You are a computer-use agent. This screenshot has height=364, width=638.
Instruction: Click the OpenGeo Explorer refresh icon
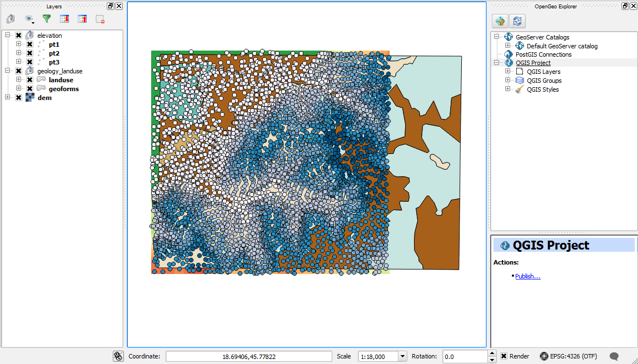click(x=517, y=21)
